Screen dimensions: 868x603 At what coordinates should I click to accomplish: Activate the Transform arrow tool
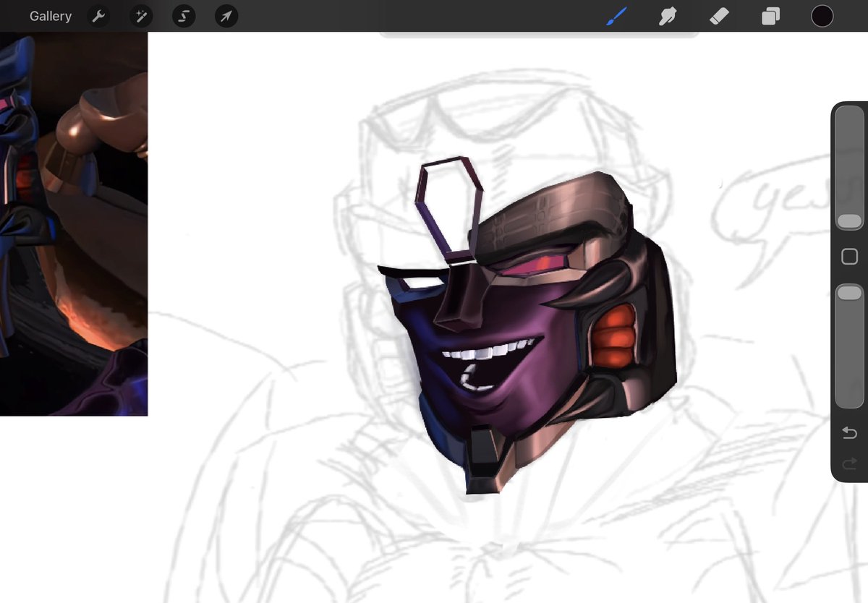pos(226,16)
